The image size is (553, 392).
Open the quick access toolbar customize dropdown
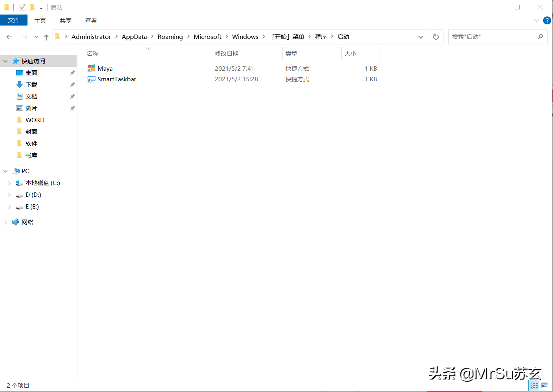[x=41, y=7]
